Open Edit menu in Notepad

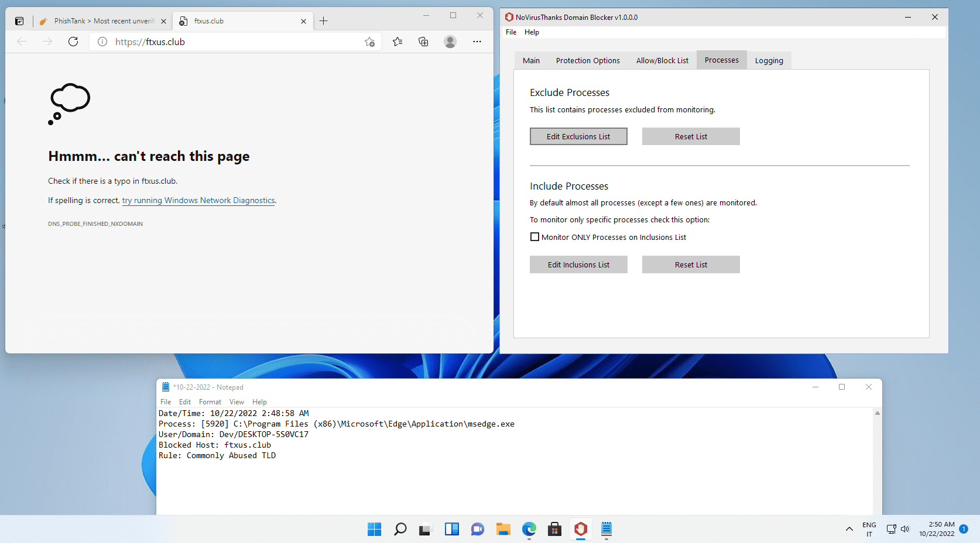tap(185, 402)
